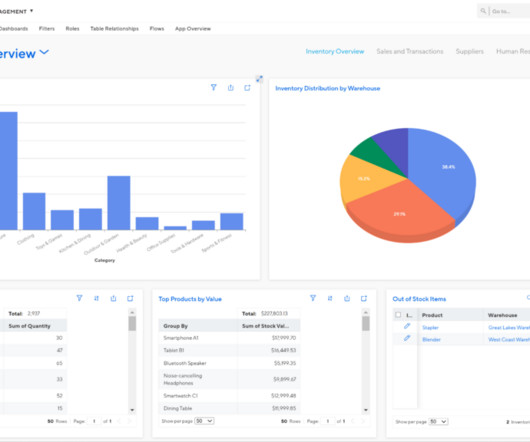Click the export icon on the bar chart panel

coord(231,88)
